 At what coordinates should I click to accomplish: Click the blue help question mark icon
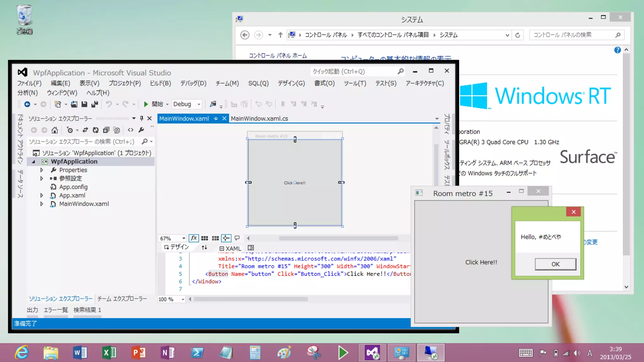coord(617,50)
